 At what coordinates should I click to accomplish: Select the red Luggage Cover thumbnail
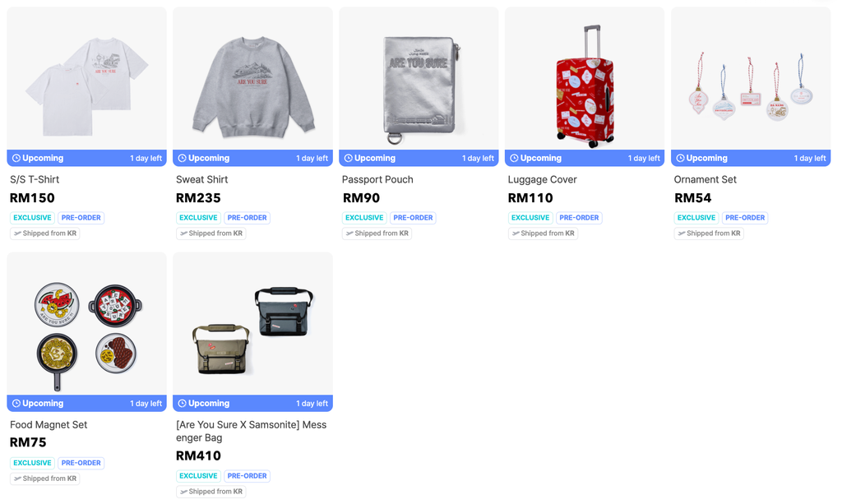coord(585,78)
